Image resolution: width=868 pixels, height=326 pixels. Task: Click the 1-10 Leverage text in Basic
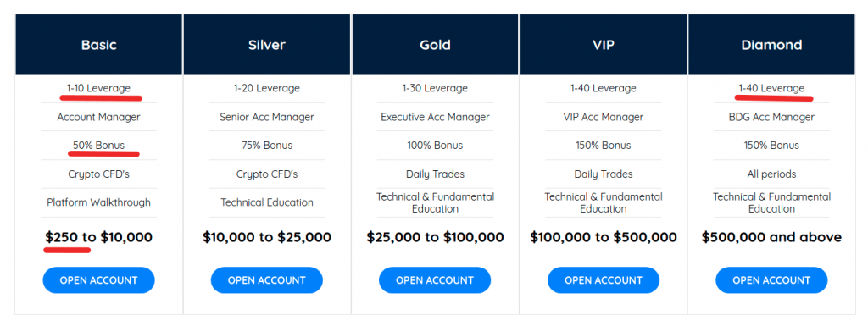98,88
